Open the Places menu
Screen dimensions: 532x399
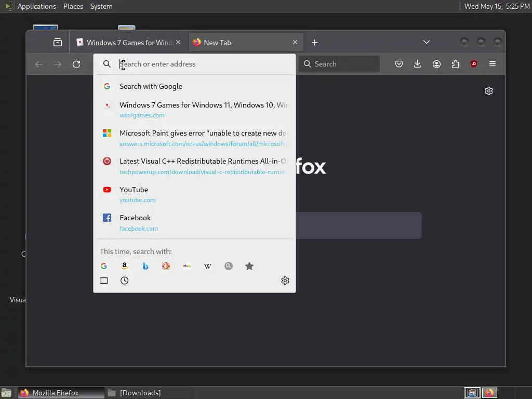tap(73, 6)
